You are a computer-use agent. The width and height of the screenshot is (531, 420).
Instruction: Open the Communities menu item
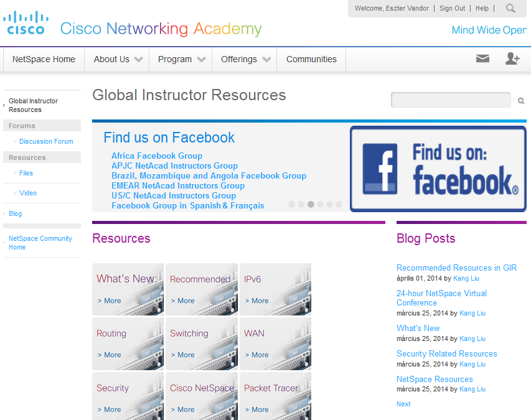(x=311, y=59)
